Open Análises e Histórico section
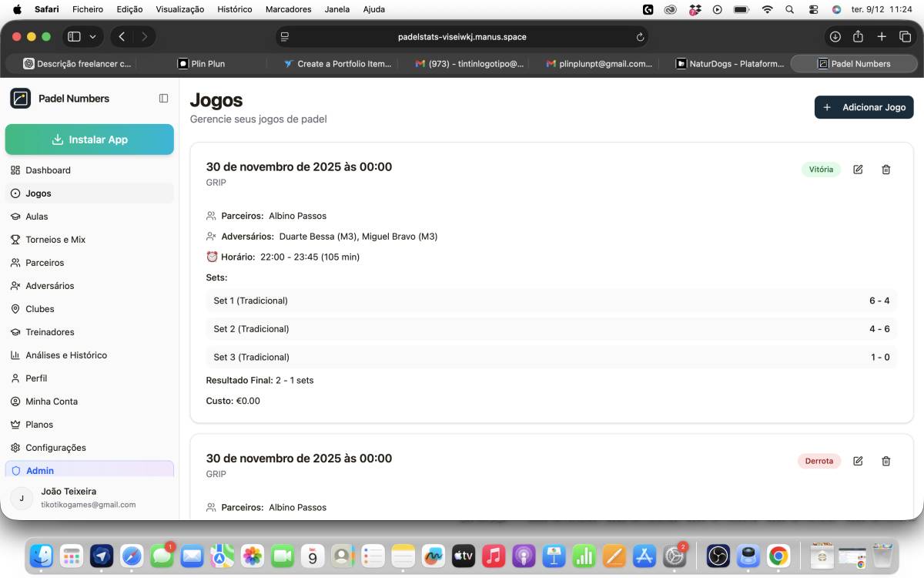Viewport: 924px width, 578px height. pyautogui.click(x=89, y=355)
